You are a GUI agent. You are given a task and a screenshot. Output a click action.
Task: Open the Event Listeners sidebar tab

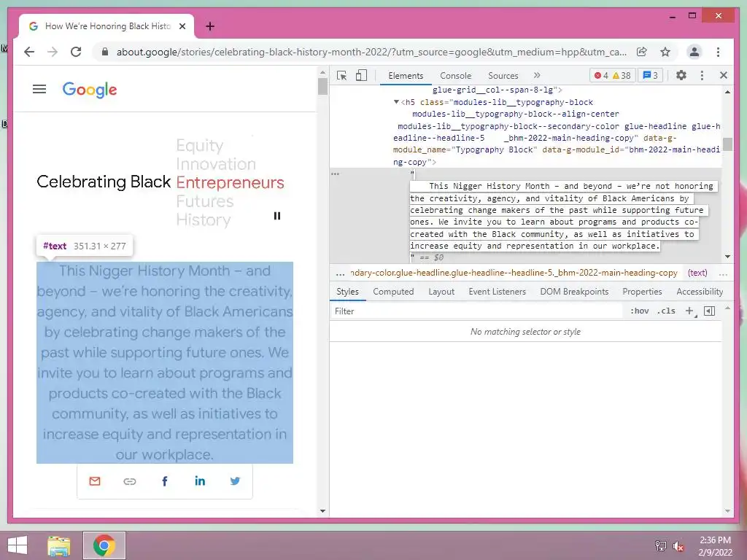coord(497,292)
